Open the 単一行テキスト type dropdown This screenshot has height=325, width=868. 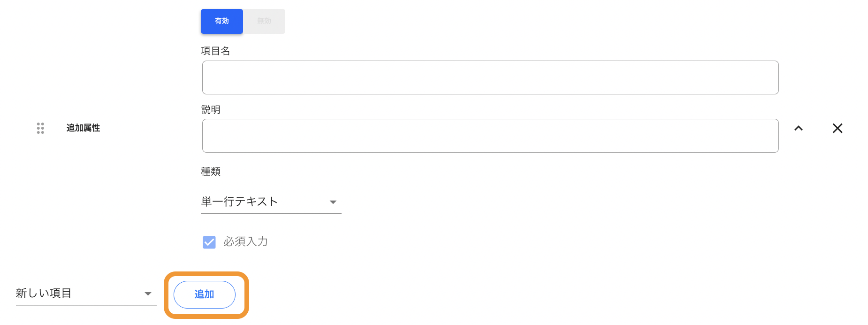coord(271,202)
